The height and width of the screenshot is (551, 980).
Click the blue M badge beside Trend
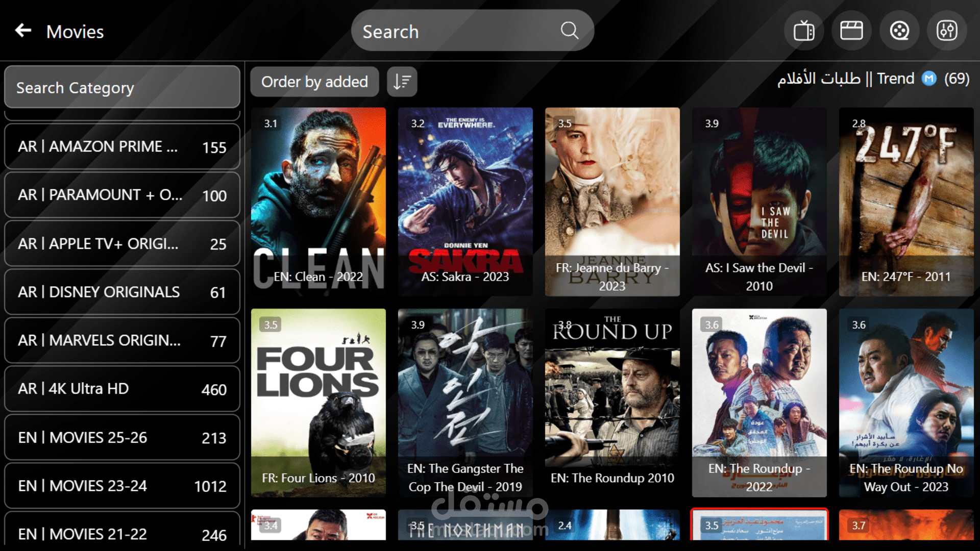coord(929,79)
